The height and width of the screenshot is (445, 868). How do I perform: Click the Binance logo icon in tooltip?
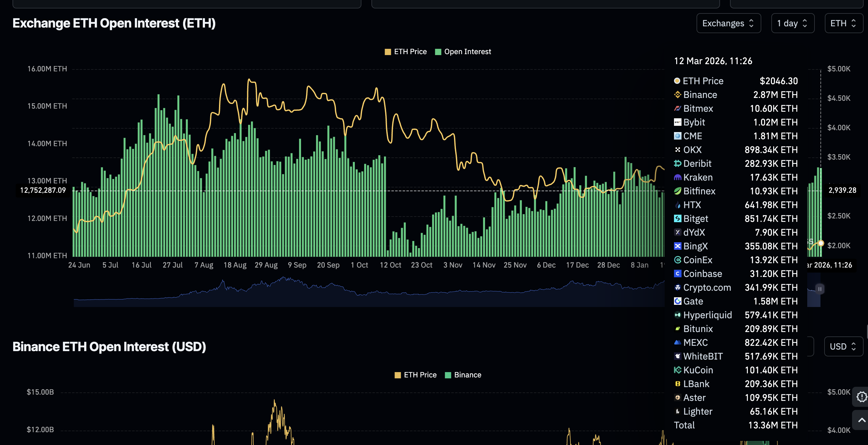click(677, 95)
